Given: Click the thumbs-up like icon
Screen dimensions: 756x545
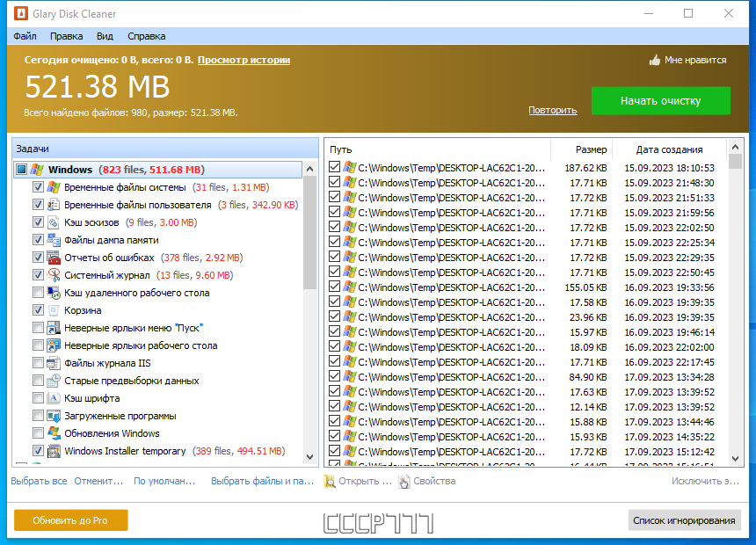Looking at the screenshot, I should click(654, 60).
